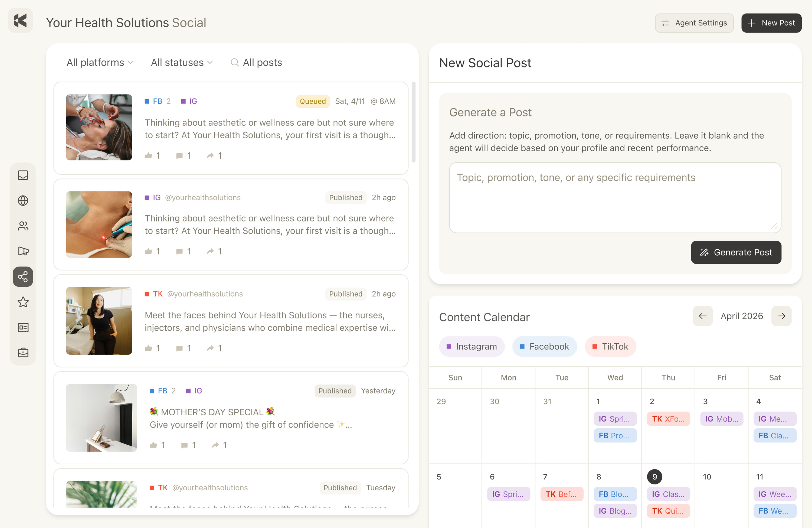Screen dimensions: 812x528
Task: Toggle the Facebook calendar filter chip
Action: click(x=545, y=346)
